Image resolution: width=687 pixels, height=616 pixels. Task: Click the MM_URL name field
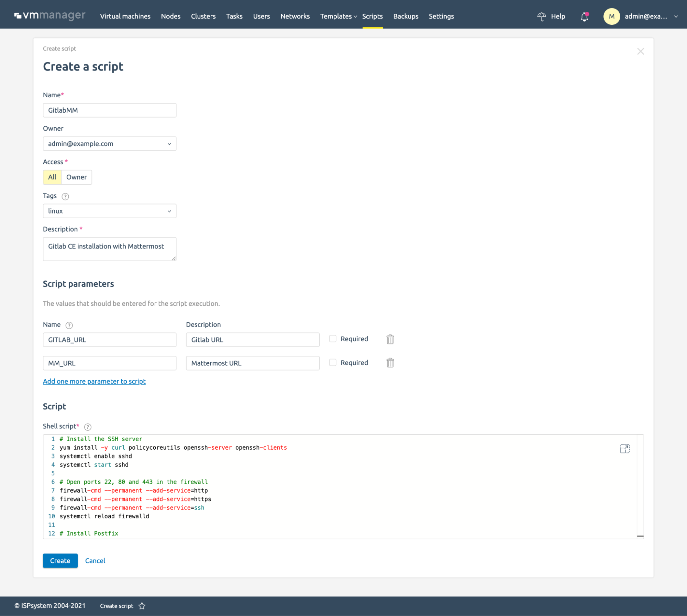click(110, 363)
